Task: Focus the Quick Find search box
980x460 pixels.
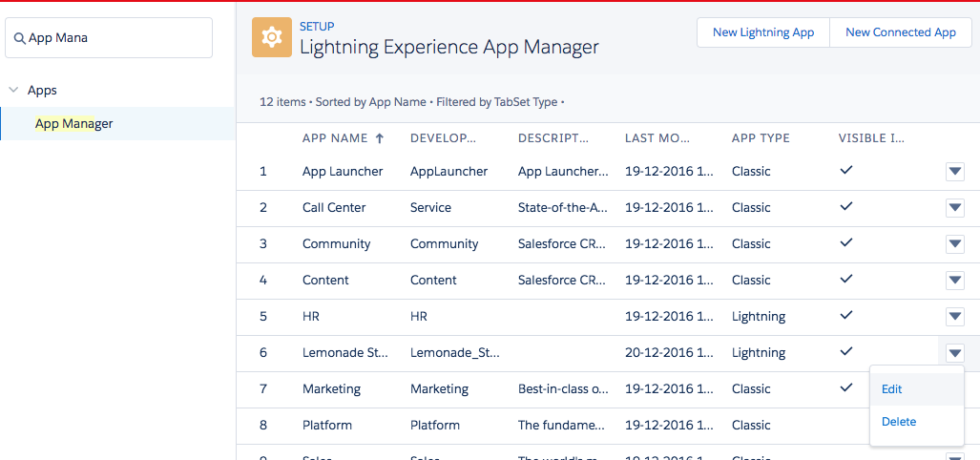Action: 115,38
